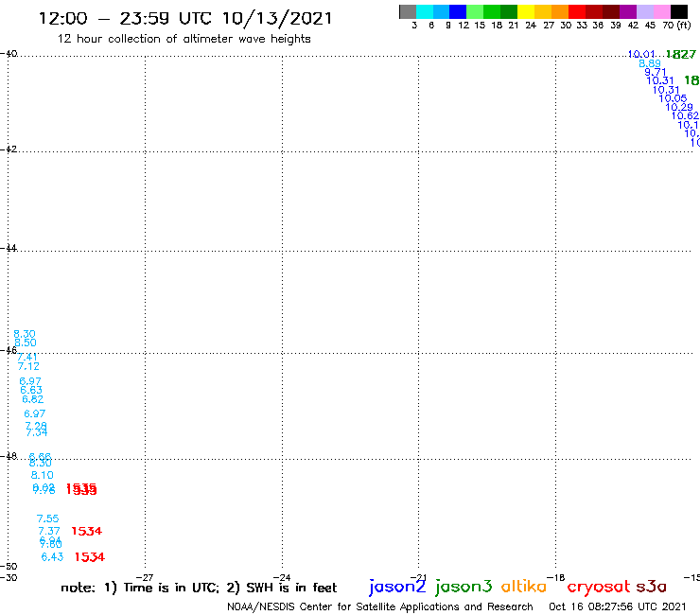Select the wave height value "10.05"
The height and width of the screenshot is (615, 700).
673,98
